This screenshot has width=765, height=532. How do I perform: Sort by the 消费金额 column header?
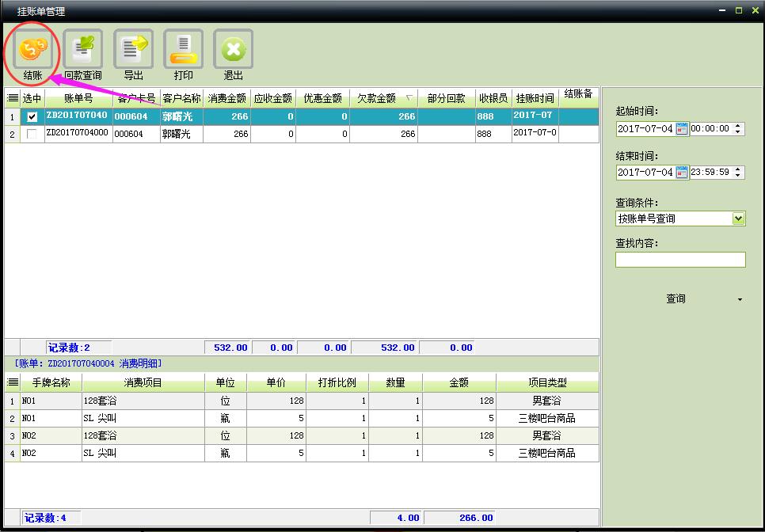point(226,98)
